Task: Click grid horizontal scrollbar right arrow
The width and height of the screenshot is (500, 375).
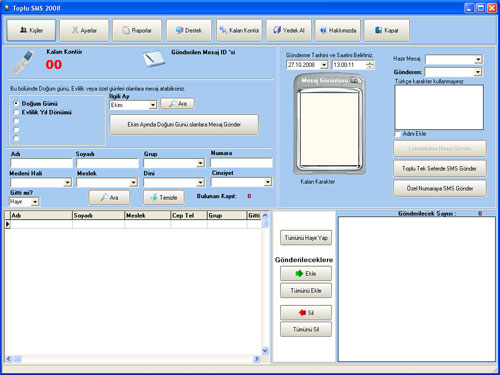Action: [x=257, y=359]
